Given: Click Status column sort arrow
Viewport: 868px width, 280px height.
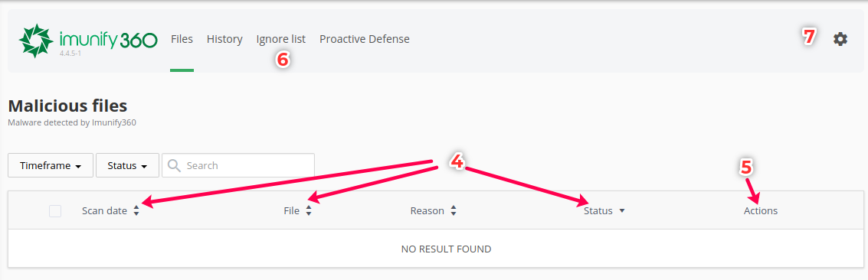Looking at the screenshot, I should [x=621, y=211].
